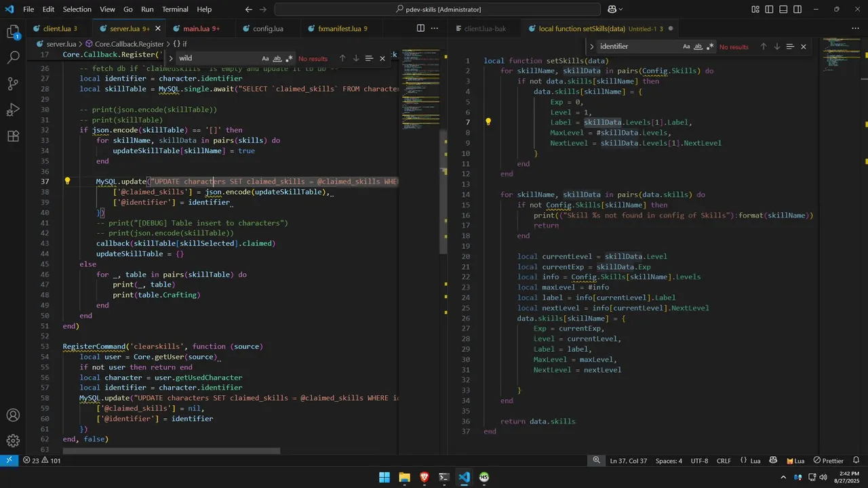Go to next match in left find widget
Viewport: 868px width, 488px height.
pyautogui.click(x=355, y=58)
